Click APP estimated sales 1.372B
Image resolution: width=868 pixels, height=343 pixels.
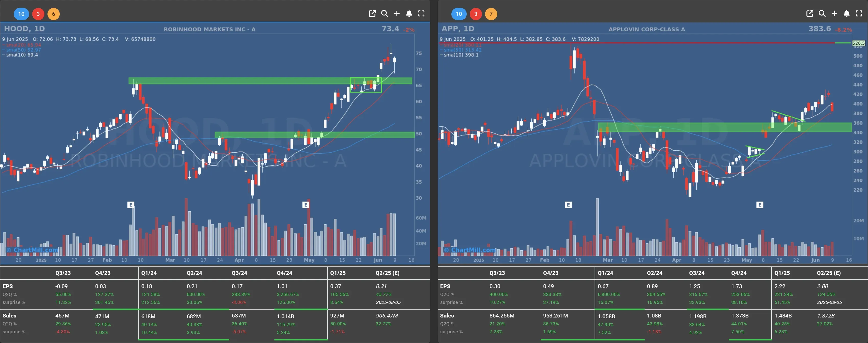(826, 316)
